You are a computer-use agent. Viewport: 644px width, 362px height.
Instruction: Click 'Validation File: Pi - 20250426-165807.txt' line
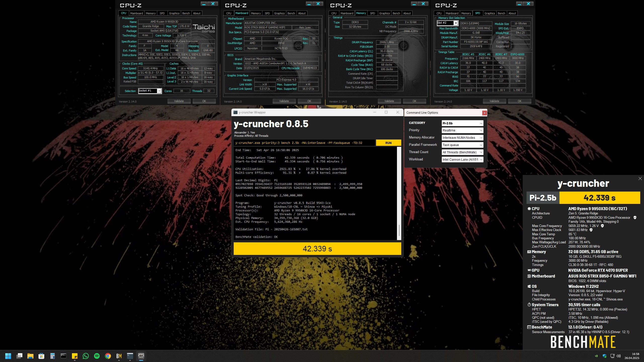[x=271, y=229]
